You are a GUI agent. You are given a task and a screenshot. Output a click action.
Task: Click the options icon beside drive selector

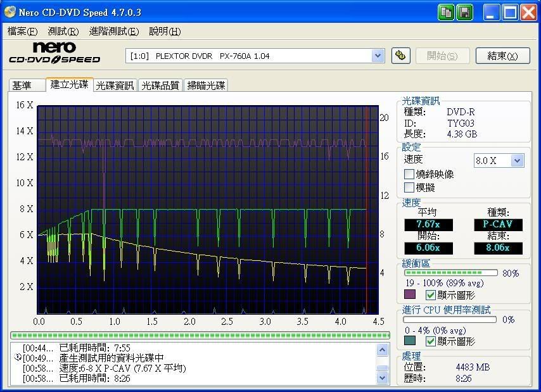(400, 56)
